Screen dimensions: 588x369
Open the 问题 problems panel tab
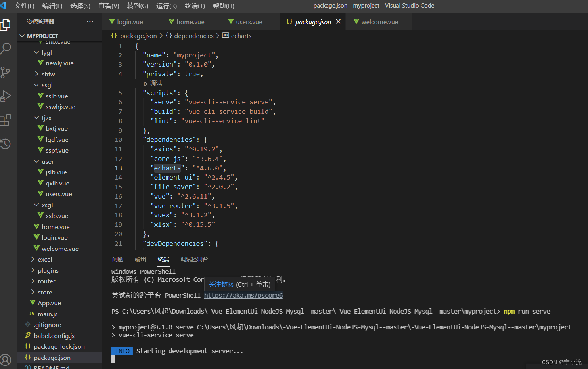pos(118,259)
